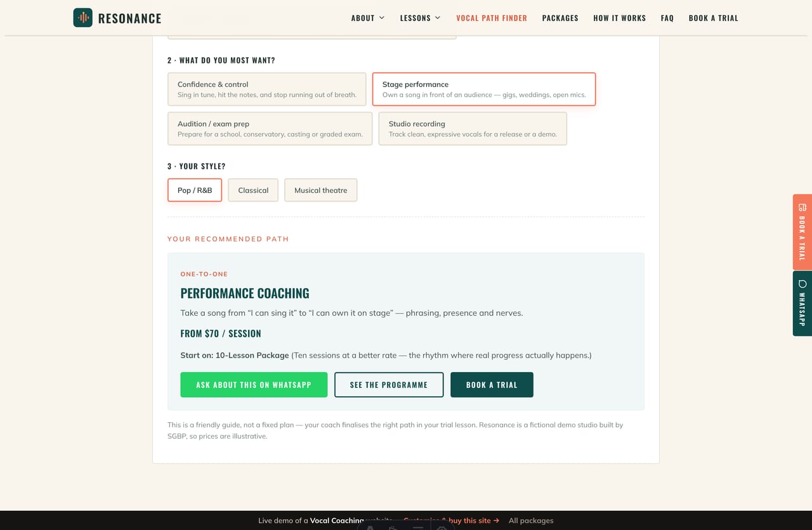
Task: Click Book a Trial in recommendation card
Action: click(492, 385)
